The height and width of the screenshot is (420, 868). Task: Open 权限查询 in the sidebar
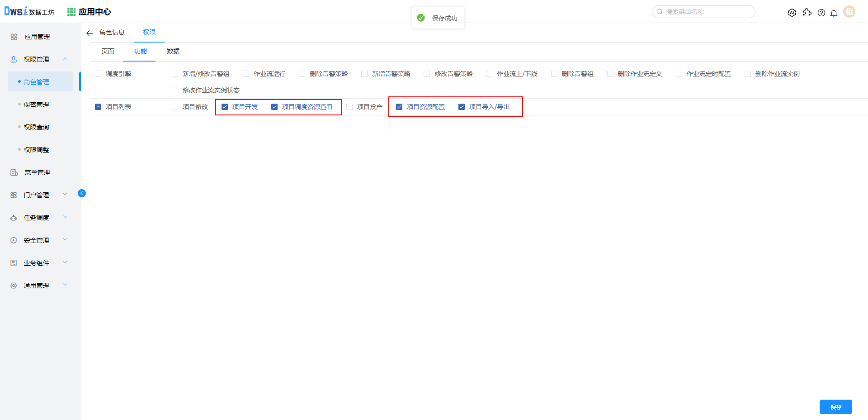[x=36, y=127]
